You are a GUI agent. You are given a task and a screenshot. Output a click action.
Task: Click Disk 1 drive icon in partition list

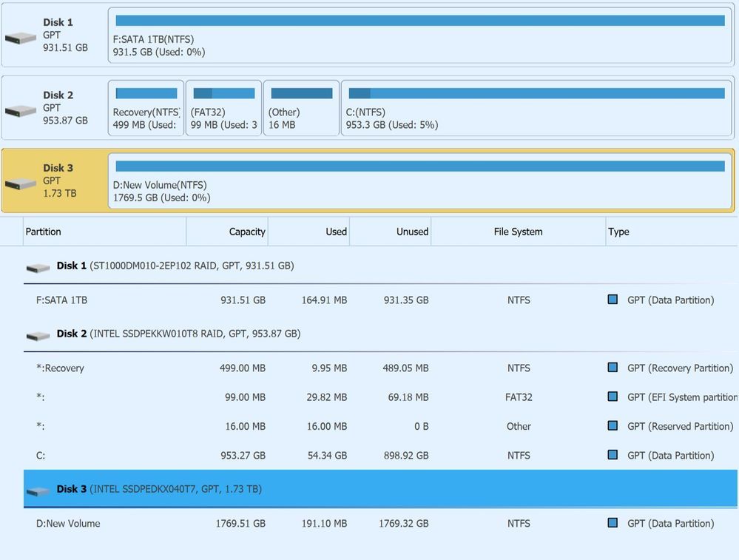[x=38, y=267]
